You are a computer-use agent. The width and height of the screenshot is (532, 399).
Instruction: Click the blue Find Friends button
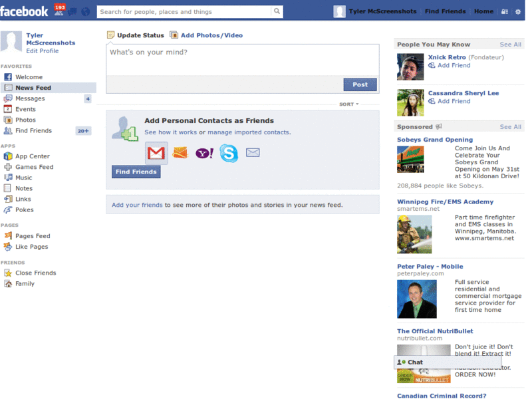[x=136, y=172]
